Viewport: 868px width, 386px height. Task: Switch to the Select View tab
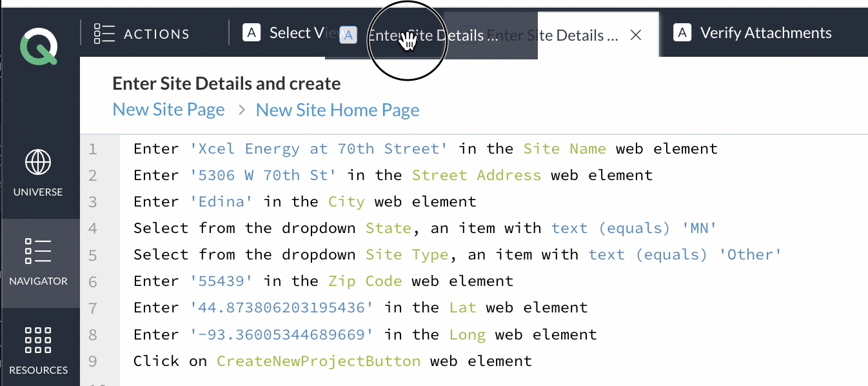click(x=299, y=32)
